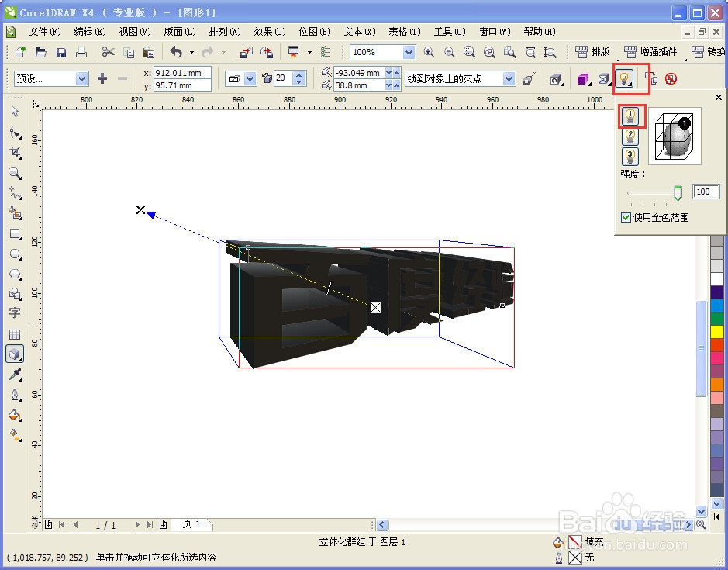
Task: Switch to the 页 1 page tab
Action: [x=191, y=524]
